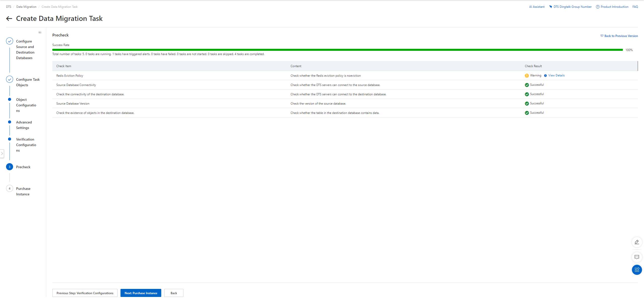Go to Configure Source and Destination step
The image size is (644, 307).
click(25, 50)
